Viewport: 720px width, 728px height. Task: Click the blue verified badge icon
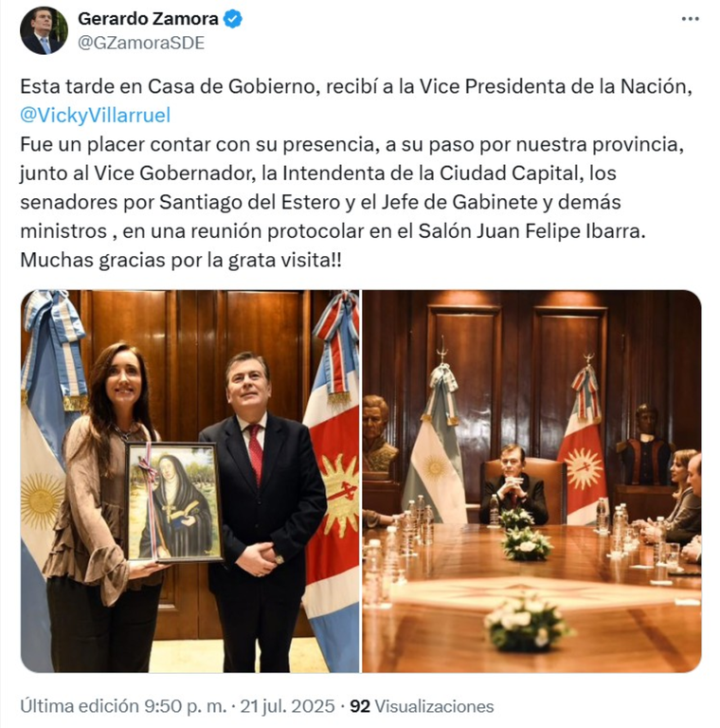(x=232, y=19)
